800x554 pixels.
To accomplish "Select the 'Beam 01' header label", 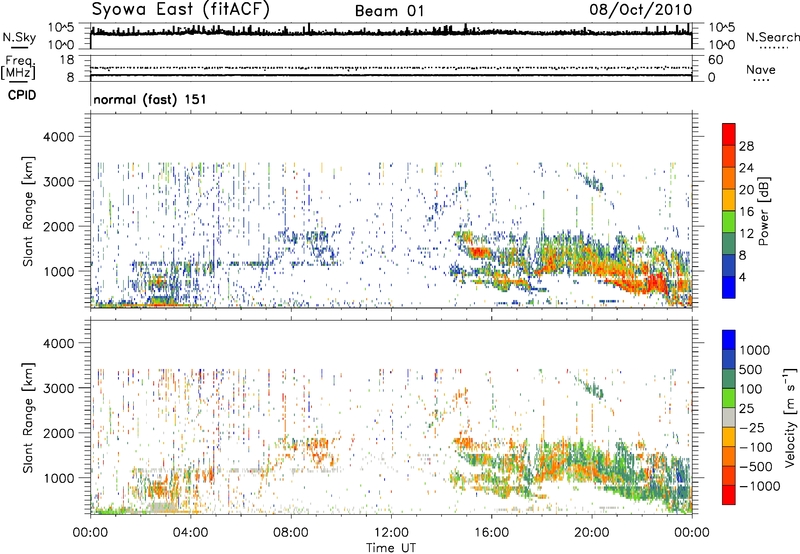I will 389,11.
